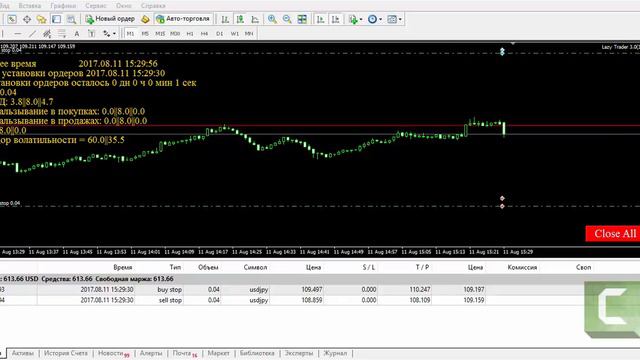Screen dimensions: 640x360
Task: Switch chart to bar chart style
Action: (225, 19)
